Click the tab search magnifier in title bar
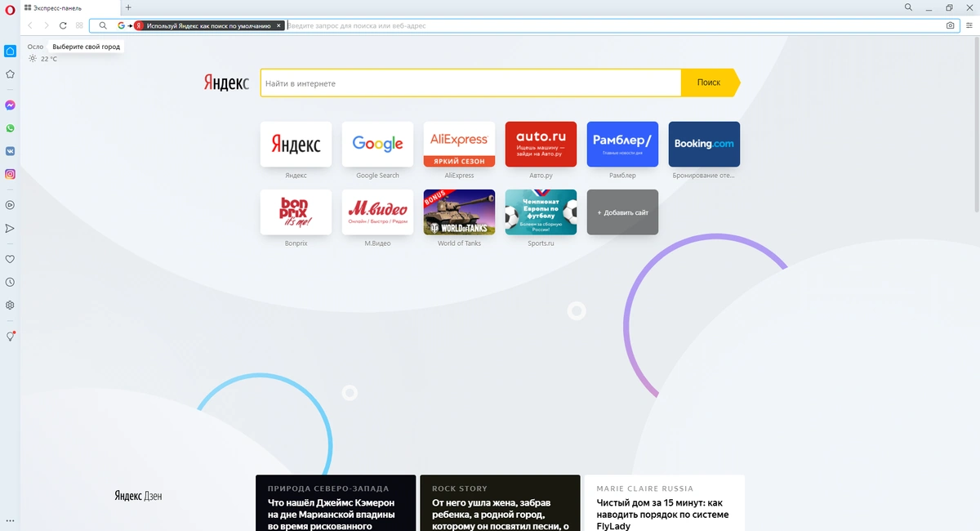 point(909,7)
